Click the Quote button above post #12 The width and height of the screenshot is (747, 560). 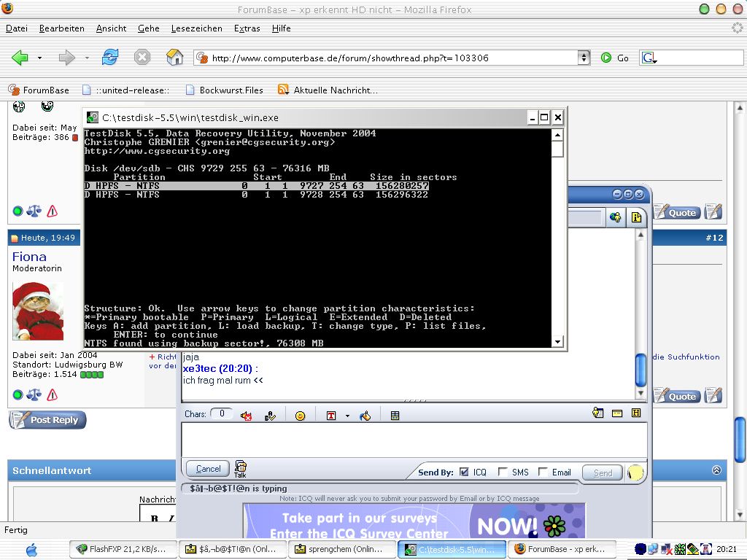tap(677, 212)
